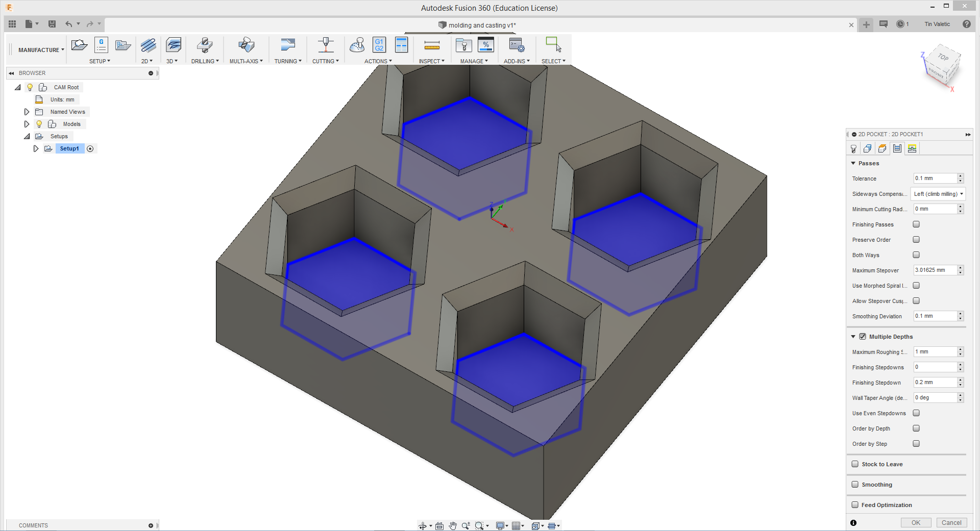
Task: Toggle CAM Root visibility lightbulb
Action: tap(30, 87)
